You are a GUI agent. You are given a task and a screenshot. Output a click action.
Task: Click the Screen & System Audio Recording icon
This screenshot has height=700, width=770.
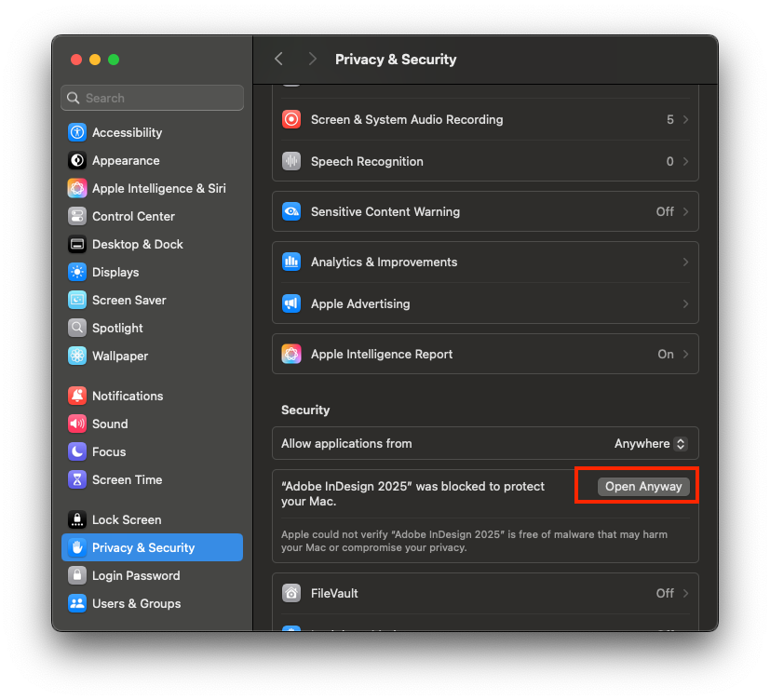[x=290, y=119]
